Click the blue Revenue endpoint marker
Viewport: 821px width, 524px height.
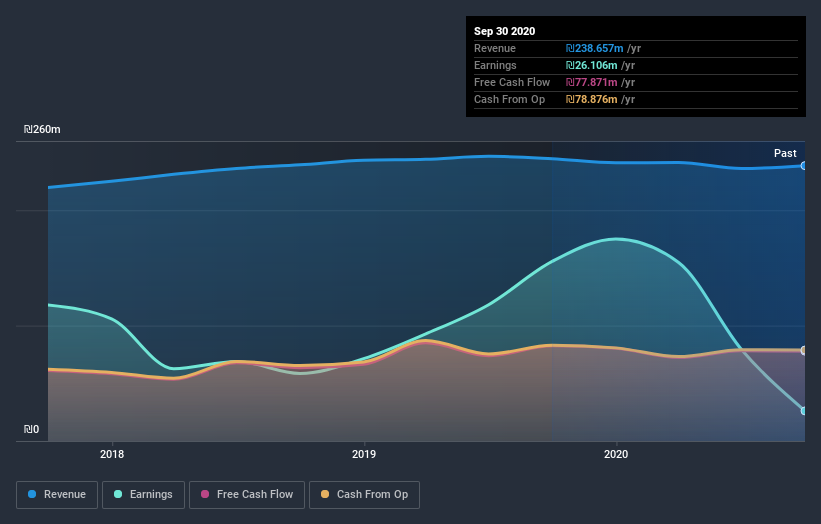click(804, 166)
